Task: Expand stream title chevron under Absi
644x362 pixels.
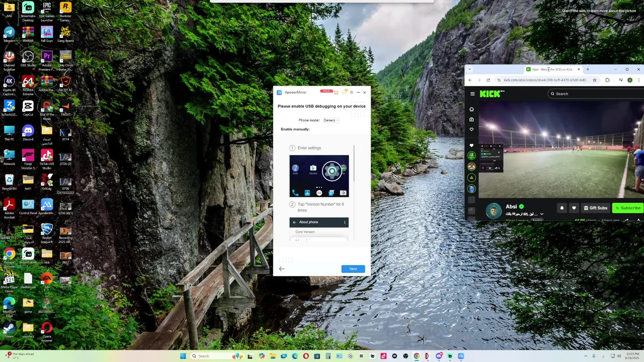Action: [x=542, y=214]
